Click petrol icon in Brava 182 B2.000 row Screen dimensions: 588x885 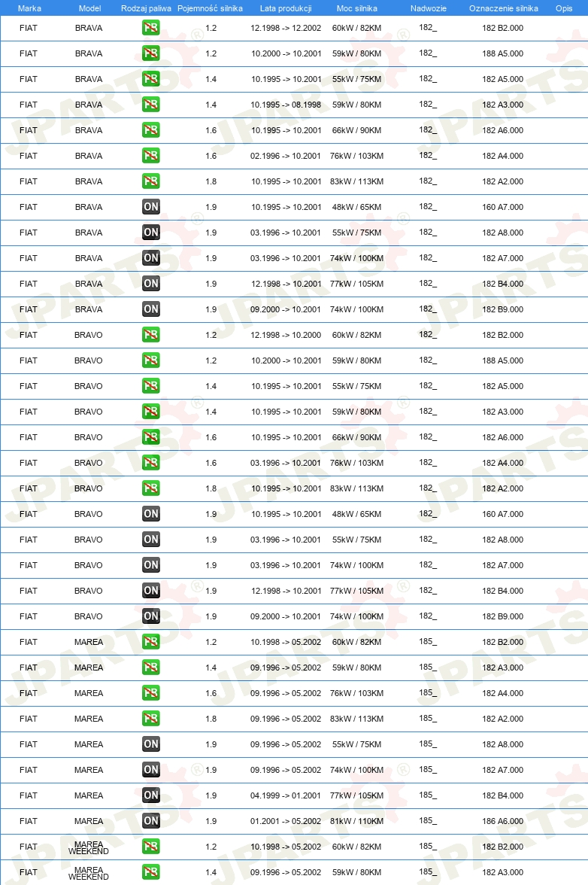tap(150, 28)
